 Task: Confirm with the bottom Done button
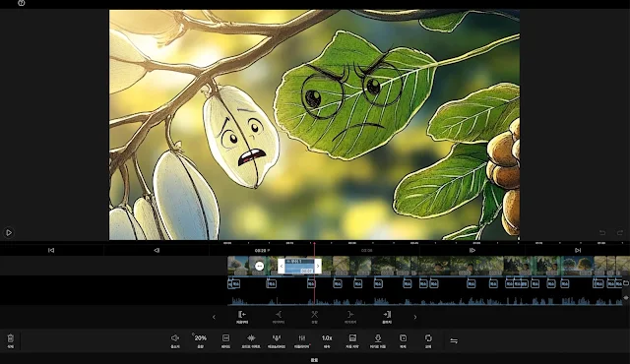(x=315, y=360)
